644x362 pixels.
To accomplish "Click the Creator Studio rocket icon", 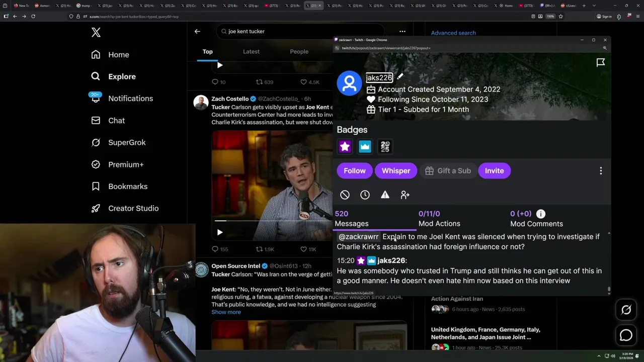I will (96, 208).
